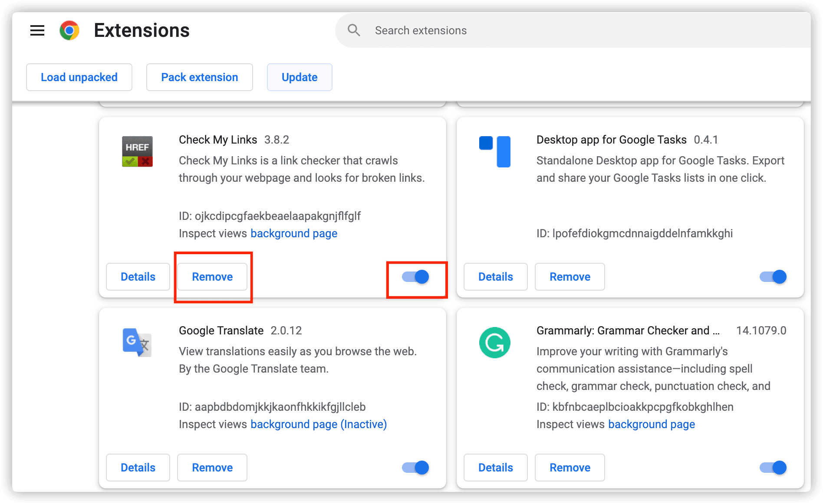Image resolution: width=823 pixels, height=504 pixels.
Task: Click the Check My Links HREF icon
Action: click(137, 151)
